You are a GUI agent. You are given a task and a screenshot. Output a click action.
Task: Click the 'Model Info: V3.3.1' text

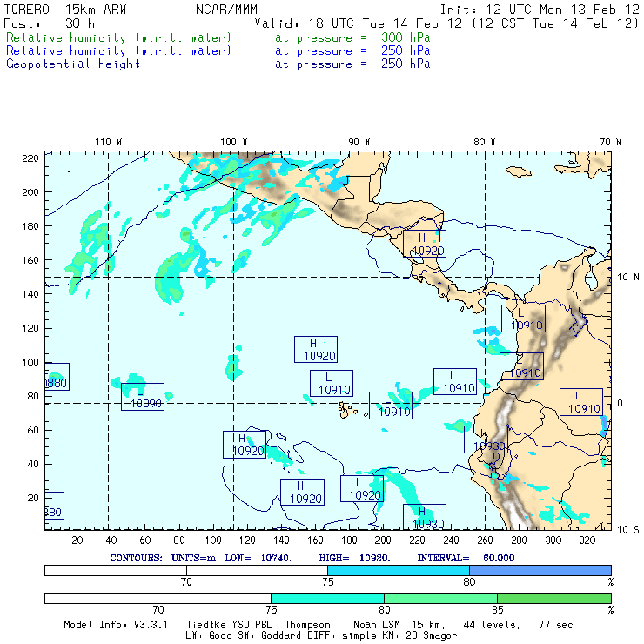(116, 625)
